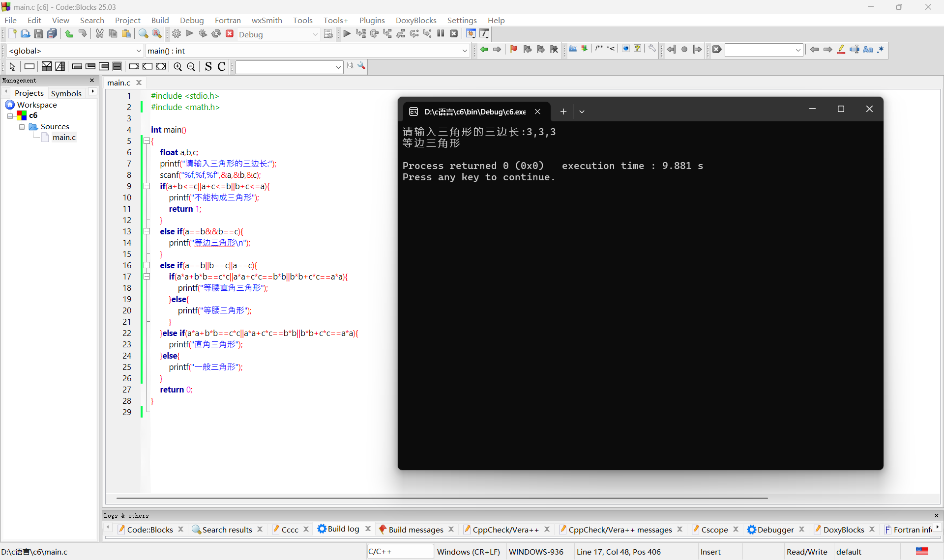Select main.c in project tree

64,138
